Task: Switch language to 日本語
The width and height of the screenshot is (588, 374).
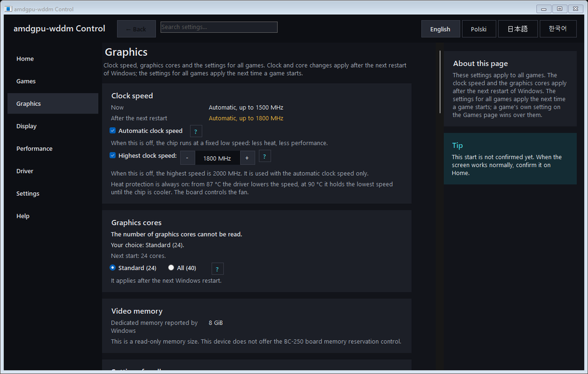Action: [517, 29]
